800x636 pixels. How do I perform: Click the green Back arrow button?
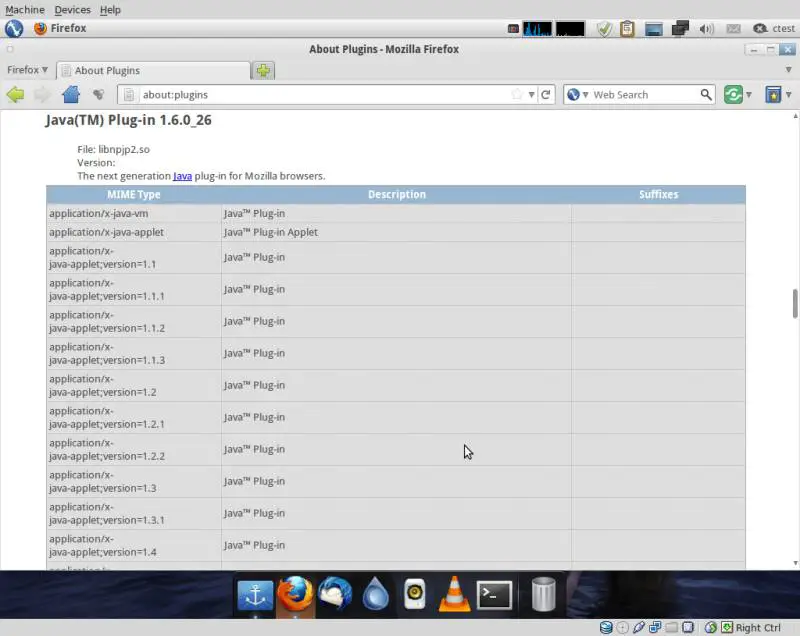15,94
